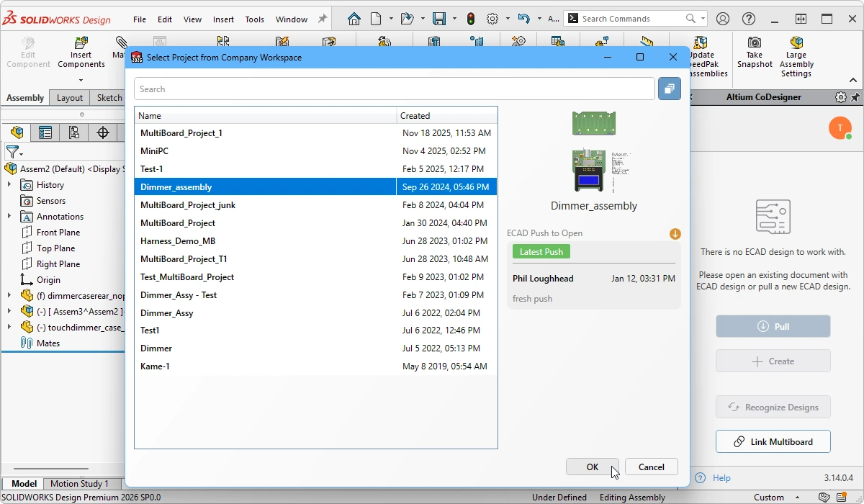Open the New document dropdown arrow

[391, 19]
